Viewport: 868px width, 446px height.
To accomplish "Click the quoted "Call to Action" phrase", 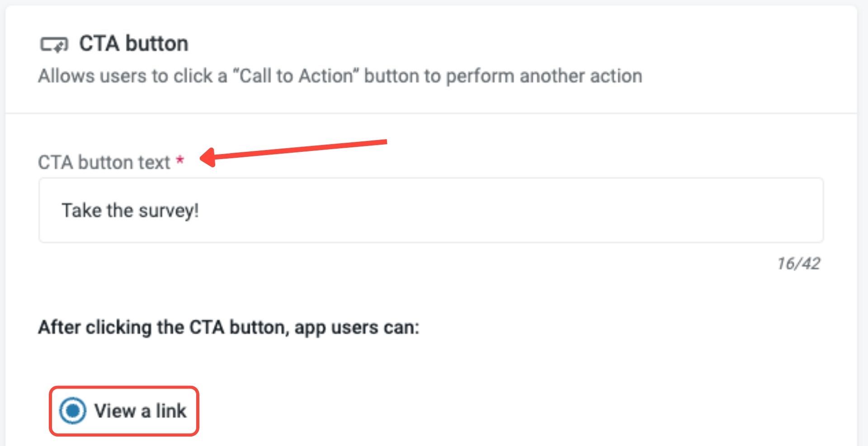I will (x=295, y=76).
